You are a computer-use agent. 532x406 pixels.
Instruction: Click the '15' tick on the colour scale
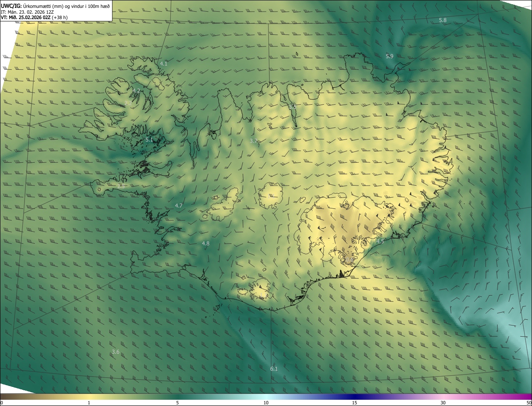click(x=355, y=403)
